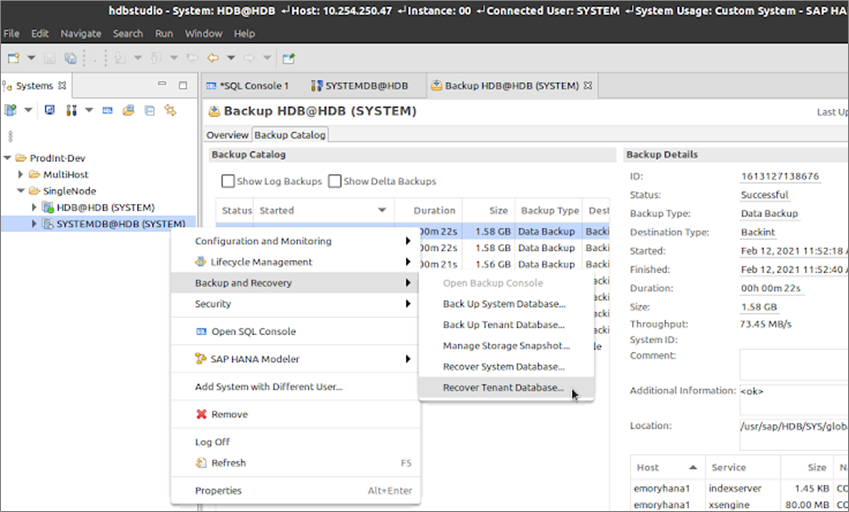Choose Properties in the context menu
The height and width of the screenshot is (512, 849).
(x=296, y=490)
